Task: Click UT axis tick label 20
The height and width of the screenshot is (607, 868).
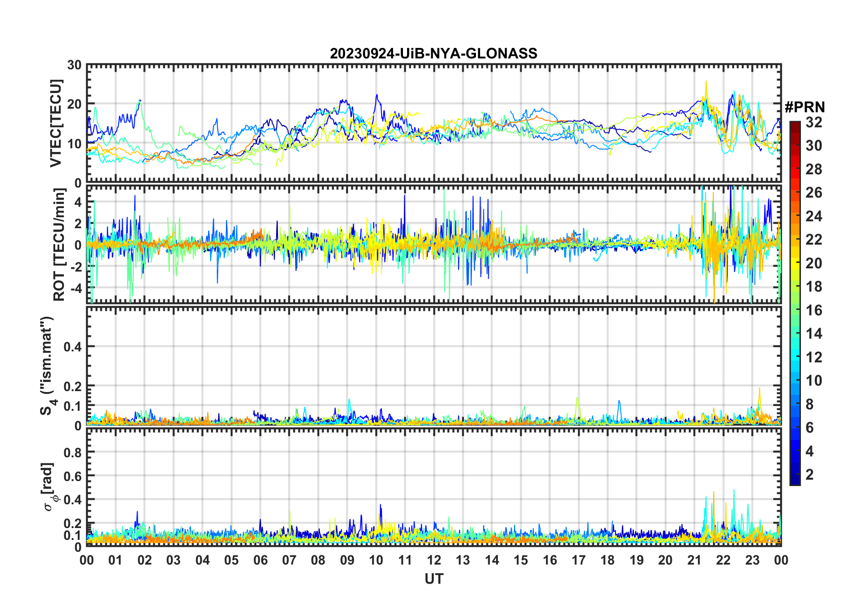Action: tap(665, 560)
